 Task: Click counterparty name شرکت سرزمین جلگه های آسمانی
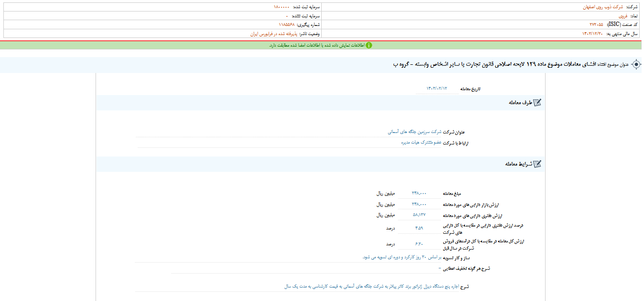[414, 132]
